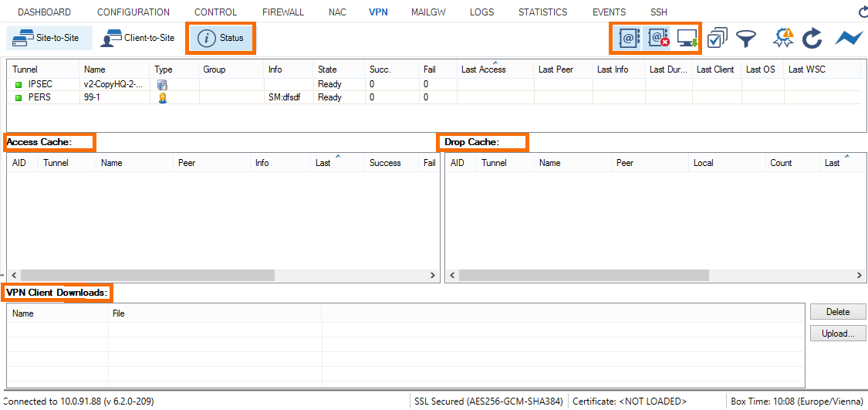This screenshot has width=868, height=410.
Task: Open the filter funnel tool
Action: tap(746, 39)
